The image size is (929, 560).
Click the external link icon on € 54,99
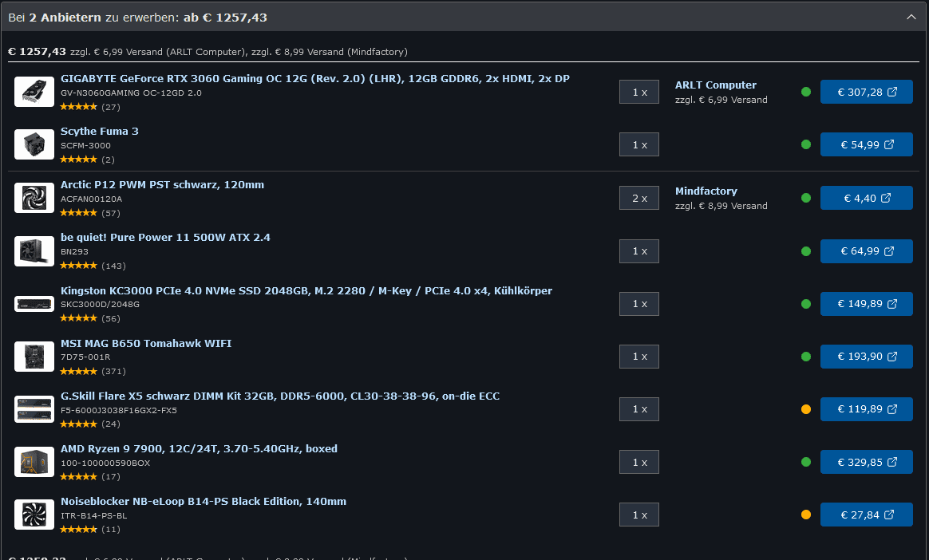click(889, 144)
